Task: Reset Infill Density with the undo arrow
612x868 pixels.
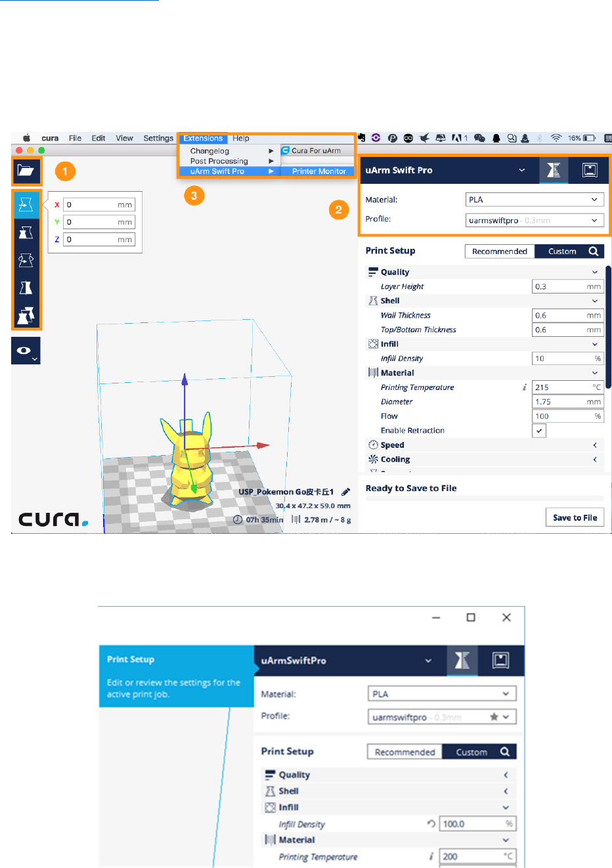Action: (x=431, y=823)
